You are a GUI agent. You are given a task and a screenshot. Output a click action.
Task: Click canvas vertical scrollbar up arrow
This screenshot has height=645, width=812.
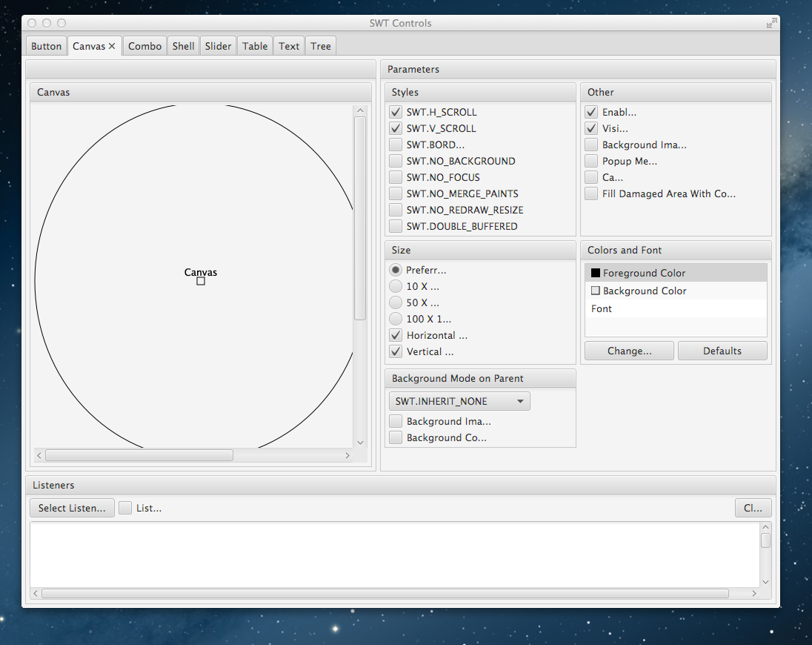pyautogui.click(x=360, y=110)
